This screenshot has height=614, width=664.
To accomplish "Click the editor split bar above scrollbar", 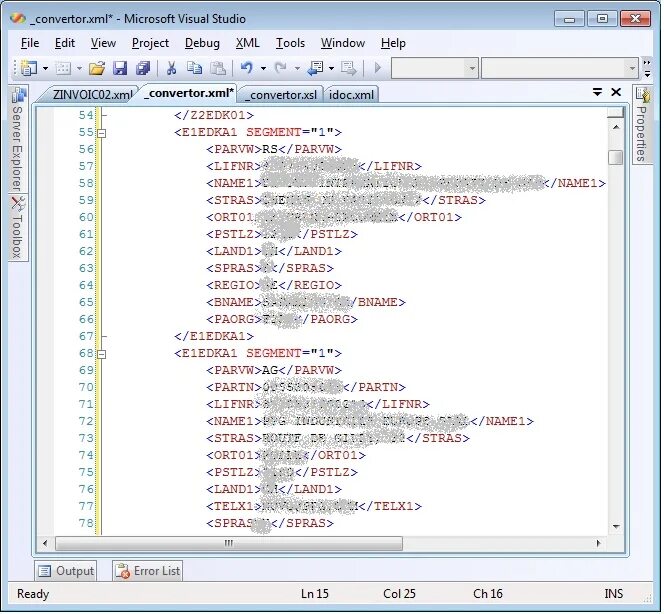I will click(x=616, y=113).
